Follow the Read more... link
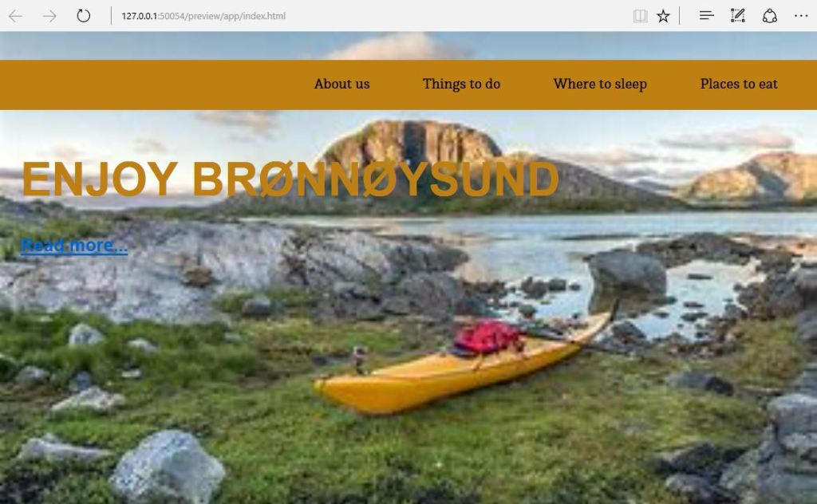817x504 pixels. pos(74,246)
